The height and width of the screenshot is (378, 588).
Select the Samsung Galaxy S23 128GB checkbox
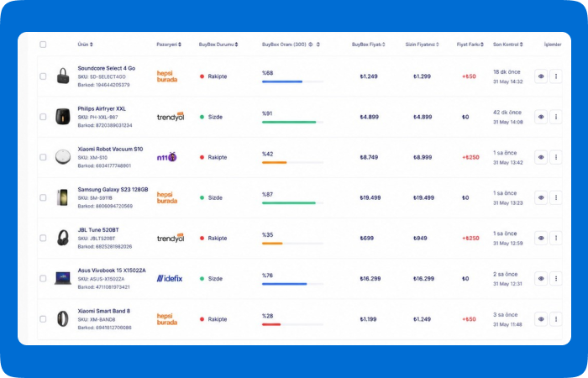[x=43, y=197]
